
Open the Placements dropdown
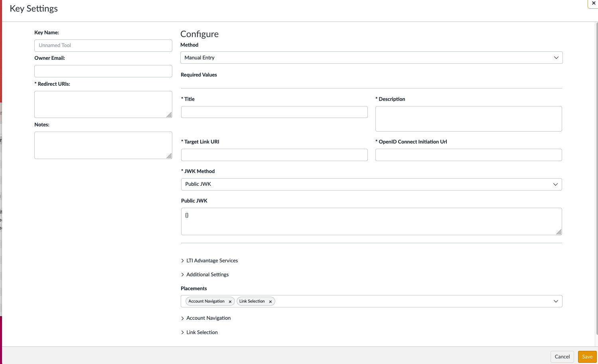click(x=556, y=301)
